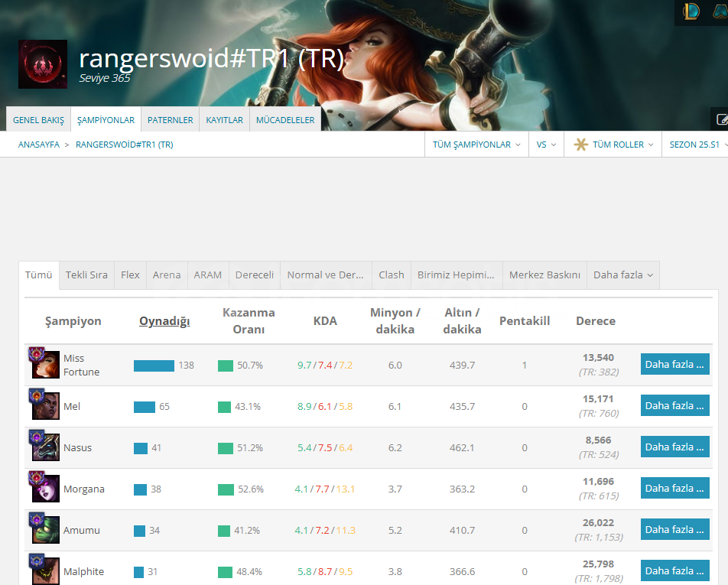728x585 pixels.
Task: Click Nasus's rank score 8,566
Action: coord(599,440)
